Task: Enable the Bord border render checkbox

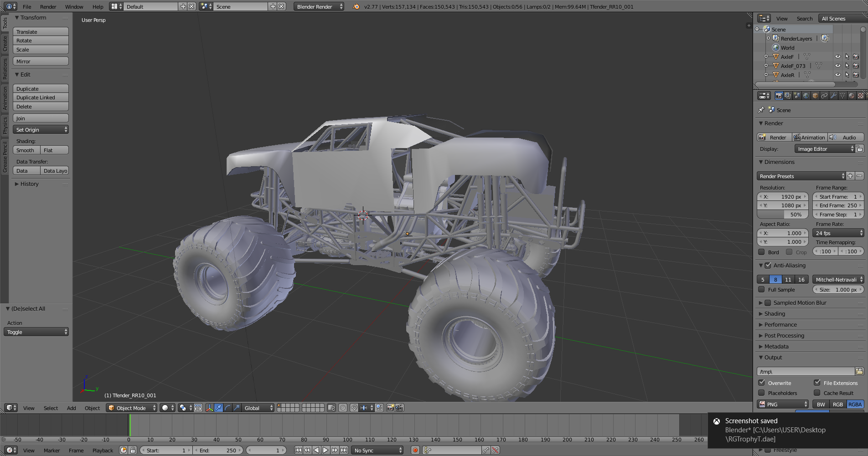Action: tap(761, 252)
